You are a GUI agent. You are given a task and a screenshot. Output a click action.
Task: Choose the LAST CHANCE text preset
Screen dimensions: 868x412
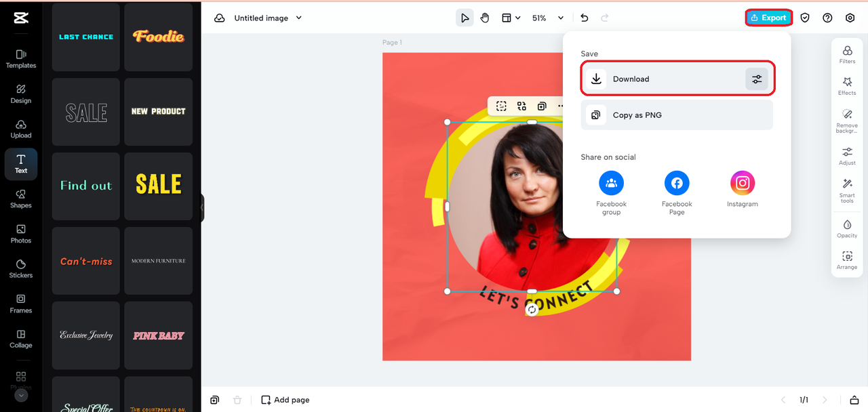pos(86,37)
